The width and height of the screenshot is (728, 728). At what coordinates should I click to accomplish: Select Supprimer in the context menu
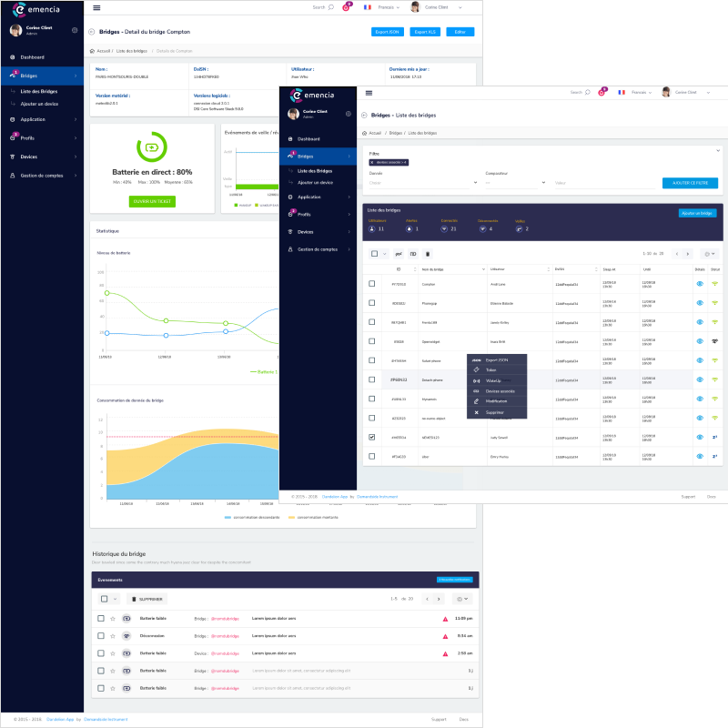point(496,412)
